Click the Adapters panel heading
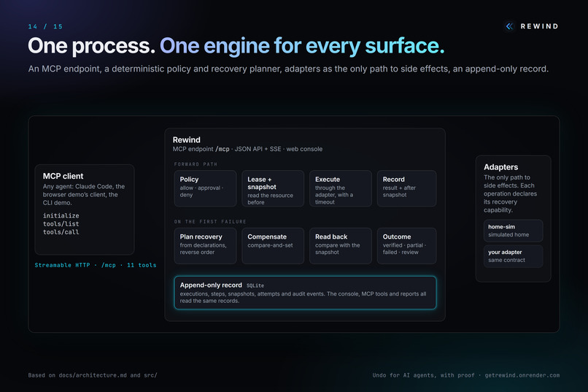588x392 pixels. click(x=500, y=167)
